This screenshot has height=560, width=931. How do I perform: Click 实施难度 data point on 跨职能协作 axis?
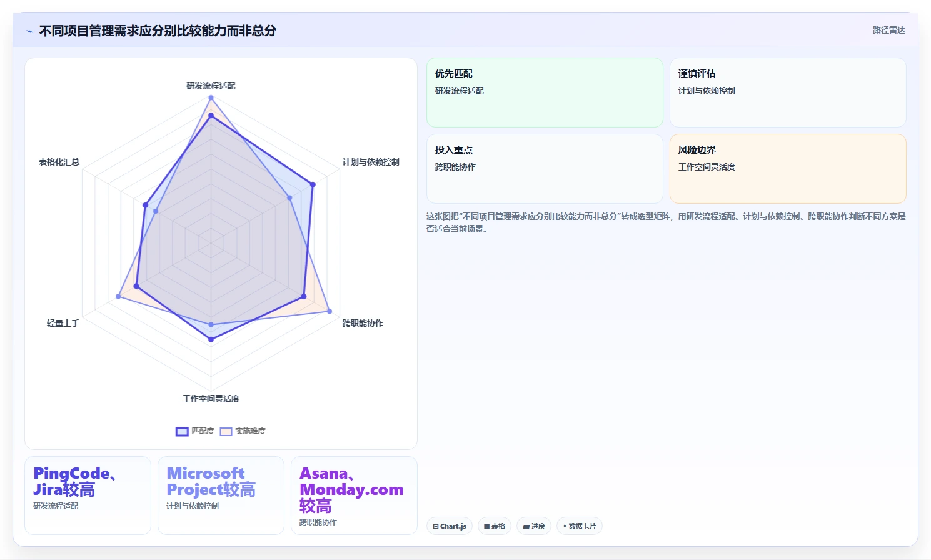[x=330, y=311]
